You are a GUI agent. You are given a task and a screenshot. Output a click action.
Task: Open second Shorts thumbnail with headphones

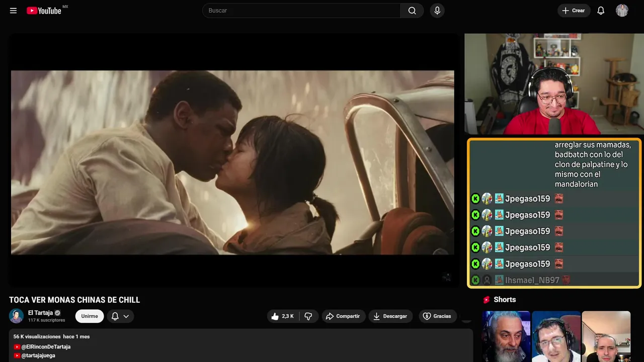tap(556, 336)
